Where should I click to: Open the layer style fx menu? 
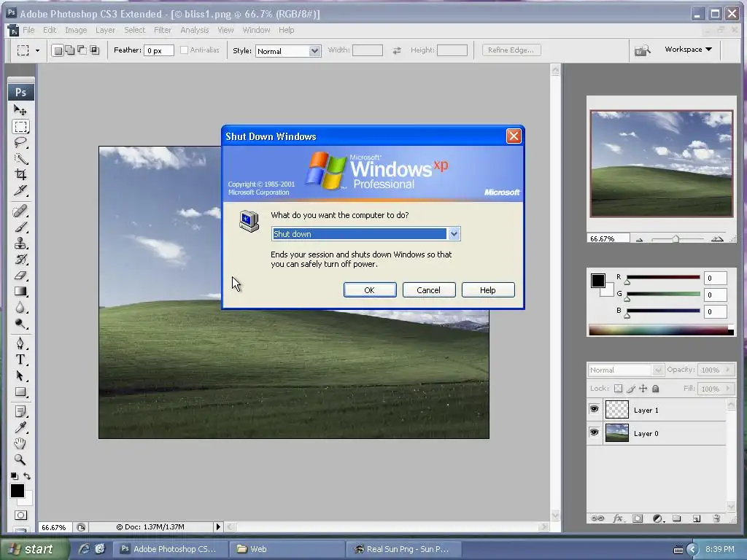618,518
